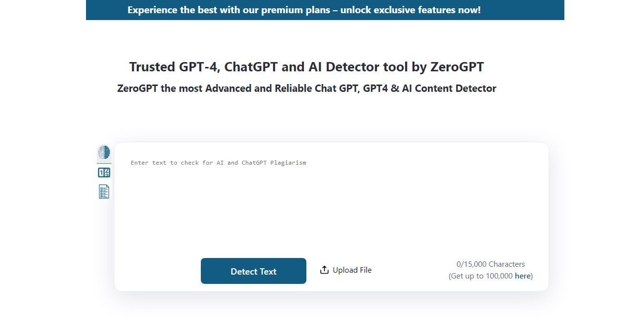Click the Detect Text button
644x322 pixels.
(253, 271)
